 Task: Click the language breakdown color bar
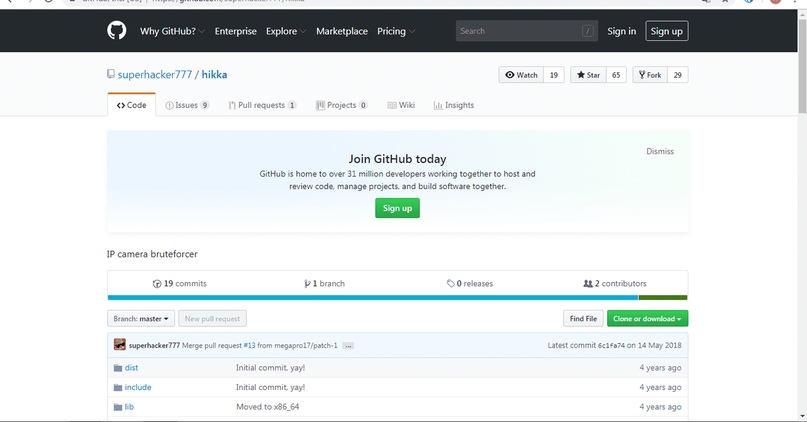[397, 297]
